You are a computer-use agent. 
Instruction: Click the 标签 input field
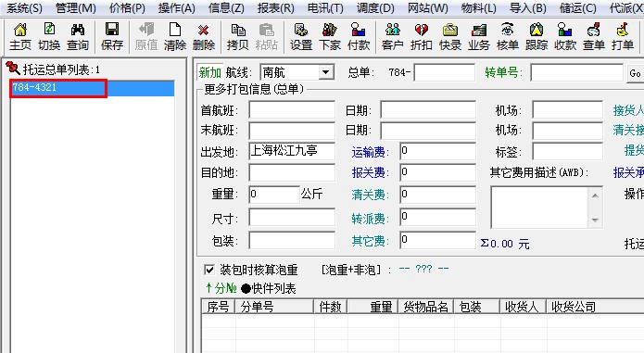(x=568, y=151)
